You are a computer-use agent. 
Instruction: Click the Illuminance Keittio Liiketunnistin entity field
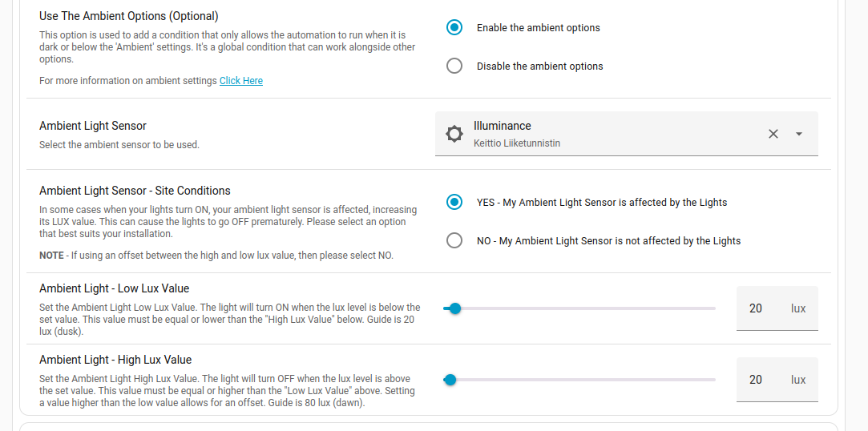pyautogui.click(x=626, y=134)
